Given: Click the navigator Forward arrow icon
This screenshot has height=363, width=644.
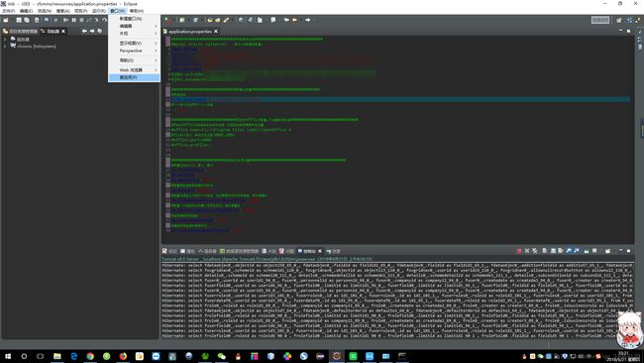Looking at the screenshot, I should click(x=92, y=32).
